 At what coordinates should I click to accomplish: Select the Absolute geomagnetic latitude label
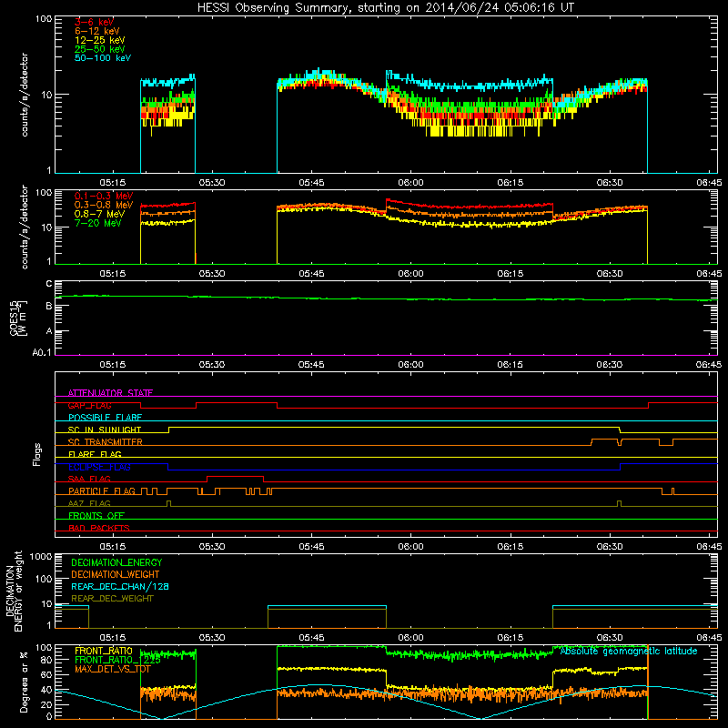(x=629, y=651)
